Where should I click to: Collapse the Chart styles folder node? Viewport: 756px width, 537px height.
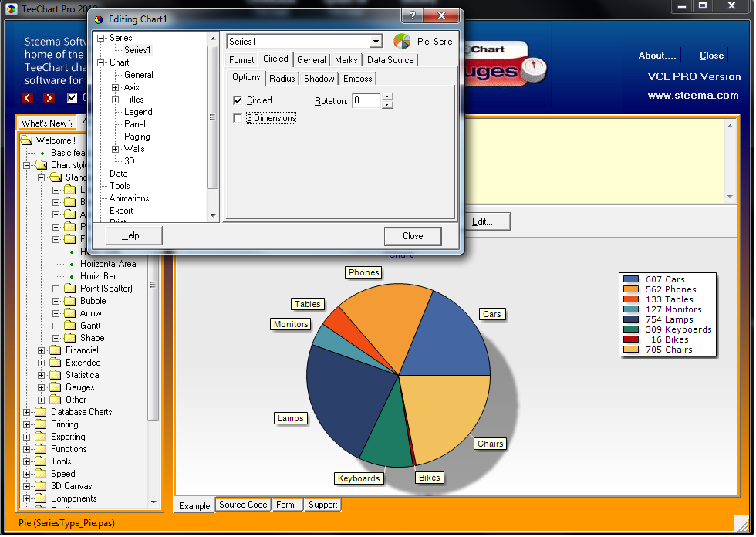(x=27, y=165)
